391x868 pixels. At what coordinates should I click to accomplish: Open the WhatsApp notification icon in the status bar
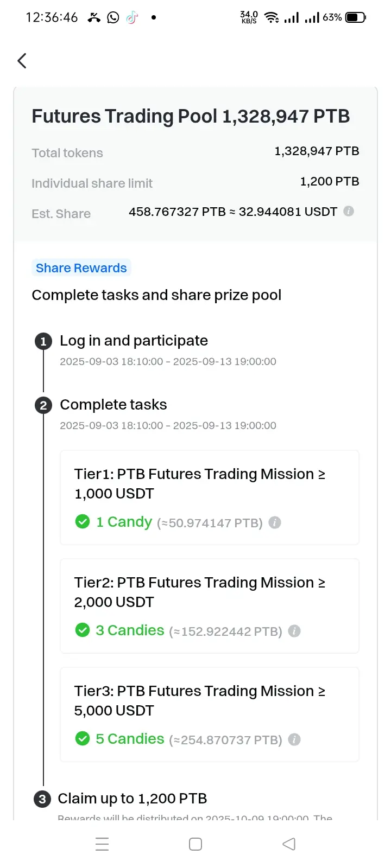coord(113,17)
